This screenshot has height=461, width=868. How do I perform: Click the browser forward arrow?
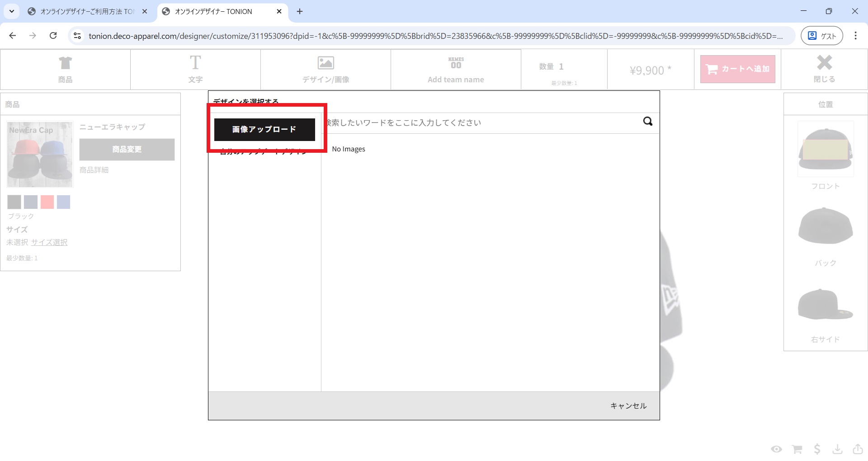tap(33, 36)
